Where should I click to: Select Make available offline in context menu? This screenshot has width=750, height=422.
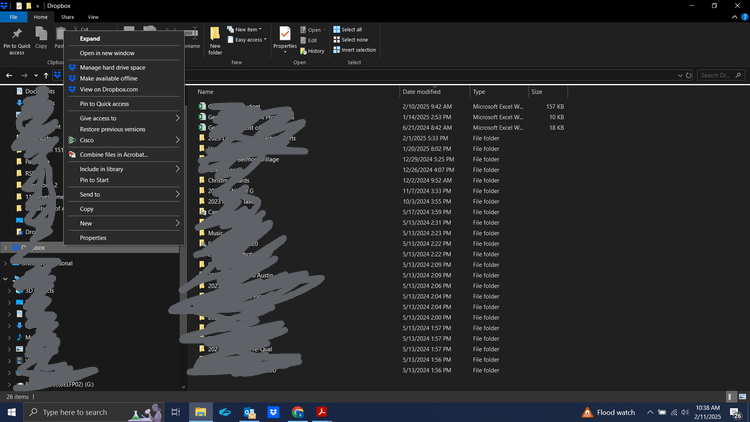[109, 78]
